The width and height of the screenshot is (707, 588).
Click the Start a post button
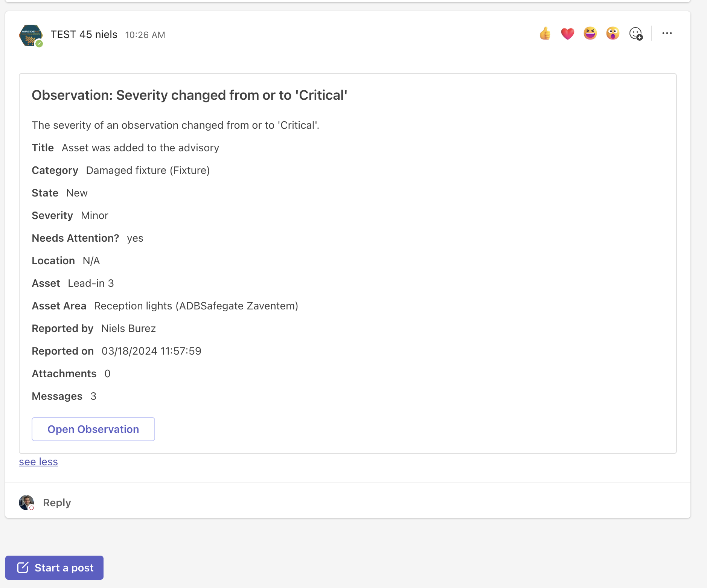pos(54,568)
